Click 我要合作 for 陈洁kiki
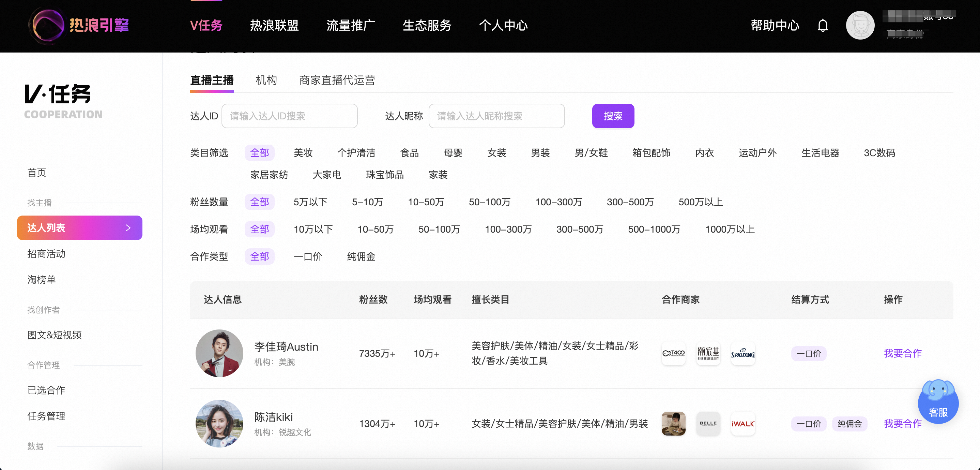This screenshot has height=470, width=980. [902, 423]
